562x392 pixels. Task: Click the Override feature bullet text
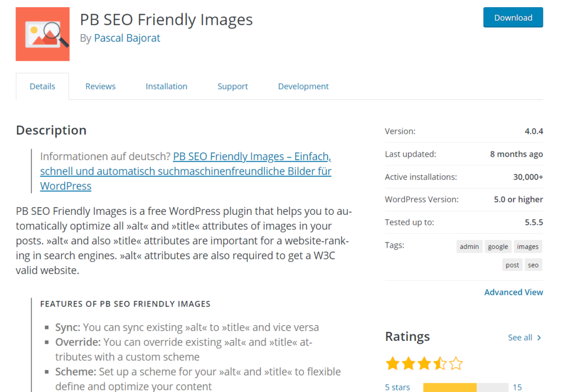183,349
